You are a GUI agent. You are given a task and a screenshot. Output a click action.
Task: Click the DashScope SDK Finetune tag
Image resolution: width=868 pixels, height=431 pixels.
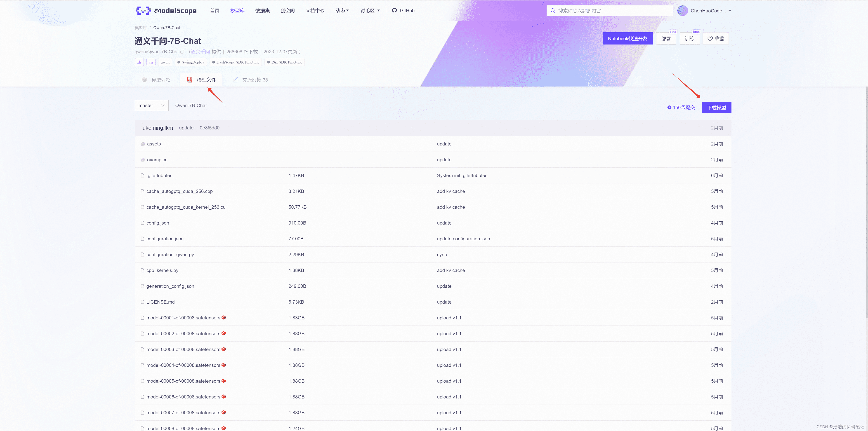click(x=236, y=62)
